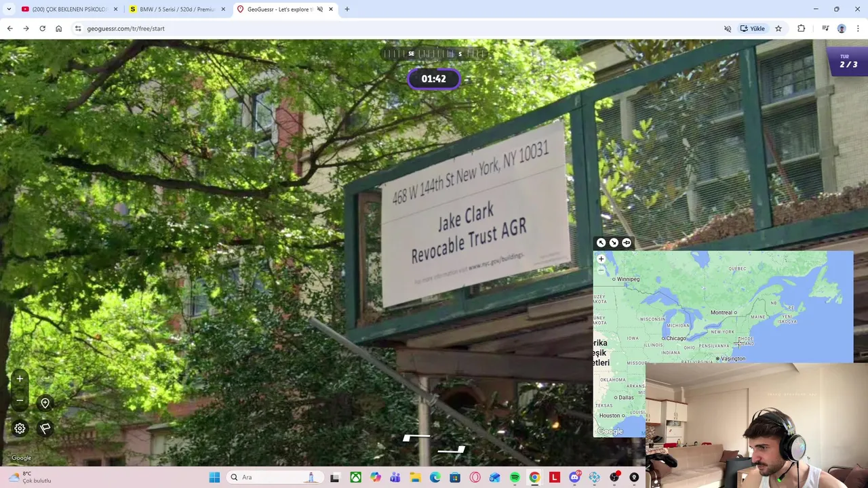Click the 01:42 countdown timer

434,79
